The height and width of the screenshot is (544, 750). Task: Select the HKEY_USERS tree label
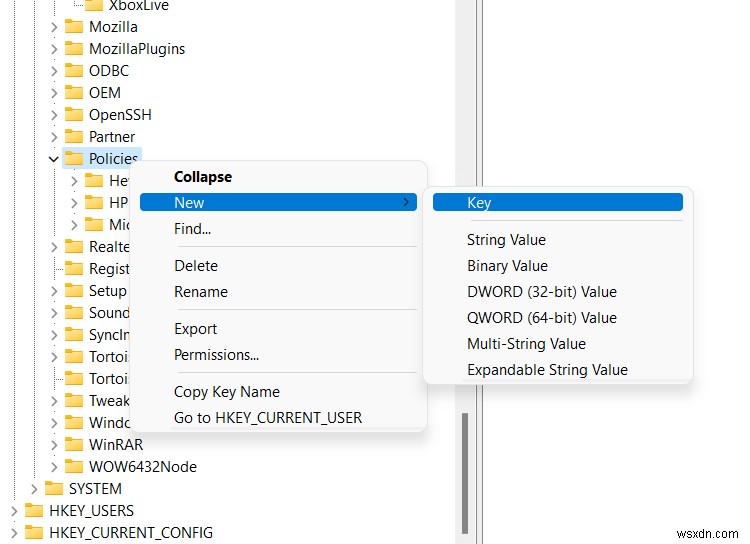click(91, 511)
